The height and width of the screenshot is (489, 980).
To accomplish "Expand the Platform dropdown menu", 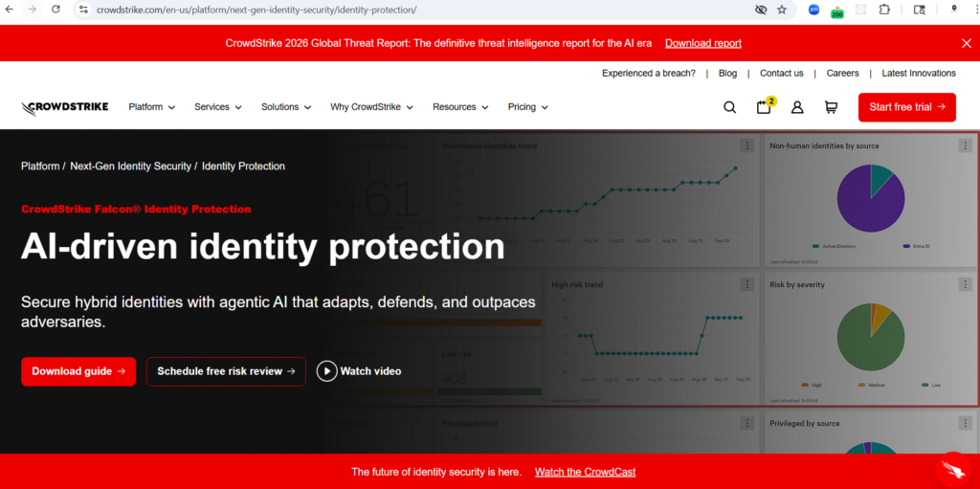I will point(152,107).
